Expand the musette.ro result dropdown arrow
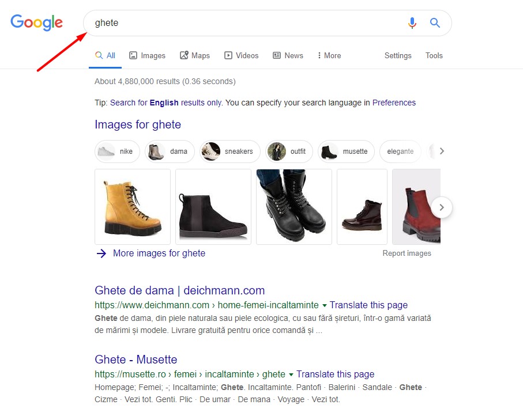This screenshot has height=420, width=523. tap(291, 374)
